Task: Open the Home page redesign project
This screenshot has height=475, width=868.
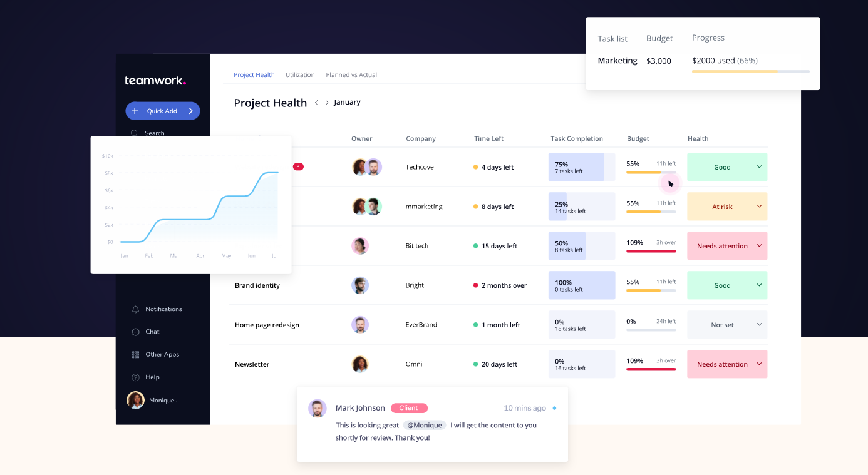Action: (267, 325)
